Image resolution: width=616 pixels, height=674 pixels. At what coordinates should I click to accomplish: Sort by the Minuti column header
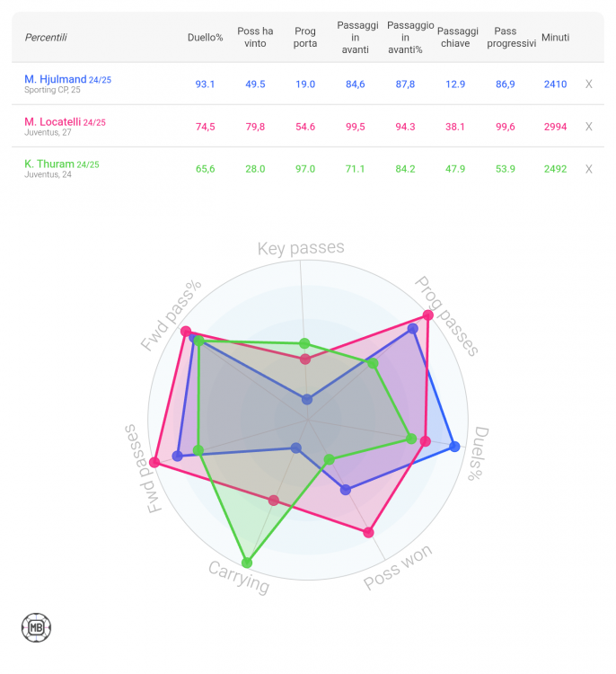pos(556,38)
